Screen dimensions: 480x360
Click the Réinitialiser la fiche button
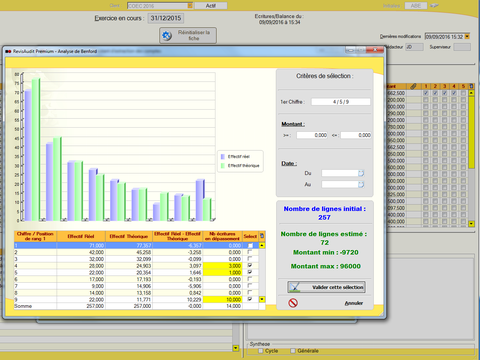[x=188, y=35]
